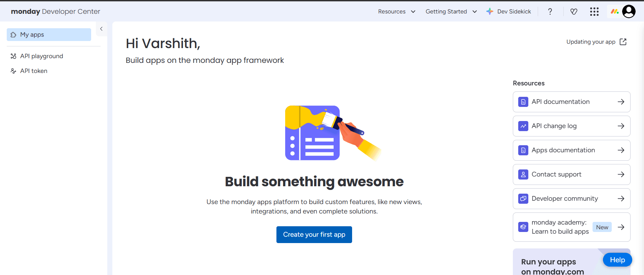Open monday academy Learn to build apps
The height and width of the screenshot is (275, 644).
tap(571, 227)
